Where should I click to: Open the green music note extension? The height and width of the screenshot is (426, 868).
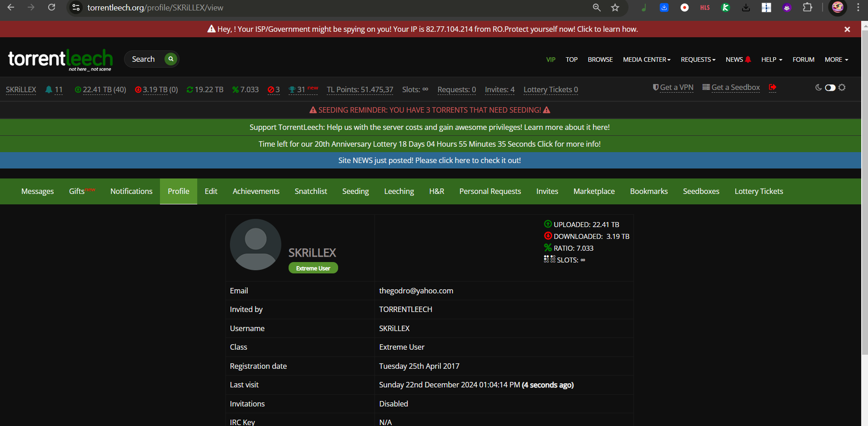point(644,8)
